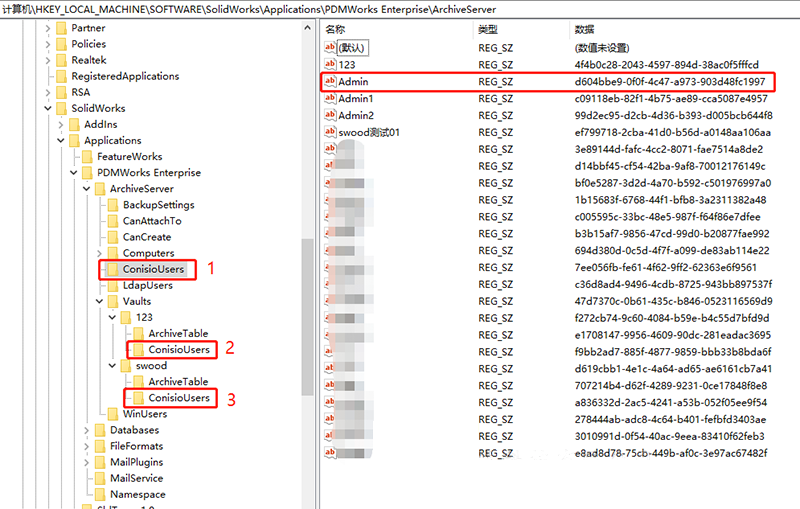Select the (默认) default value icon
The width and height of the screenshot is (800, 509).
click(330, 48)
